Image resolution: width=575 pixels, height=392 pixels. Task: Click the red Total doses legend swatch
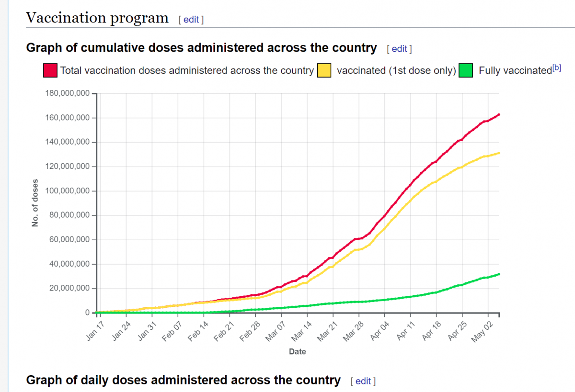tap(50, 70)
